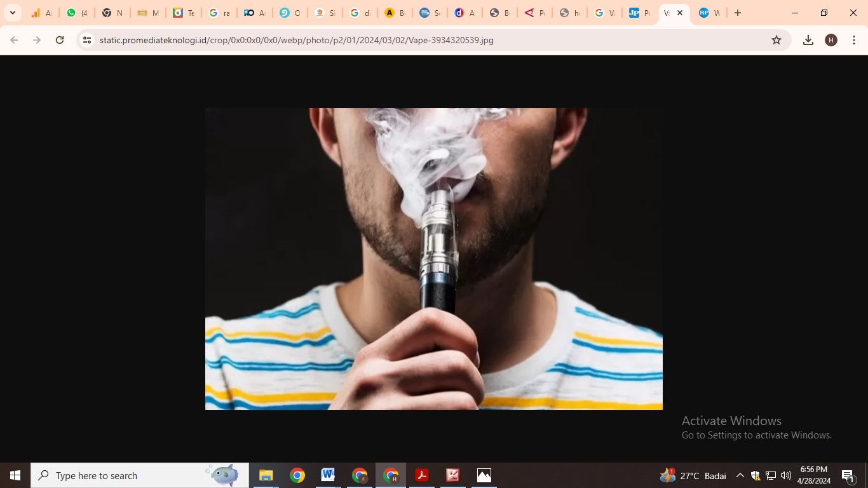The image size is (868, 488).
Task: Bookmark this page with star icon
Action: tap(776, 40)
